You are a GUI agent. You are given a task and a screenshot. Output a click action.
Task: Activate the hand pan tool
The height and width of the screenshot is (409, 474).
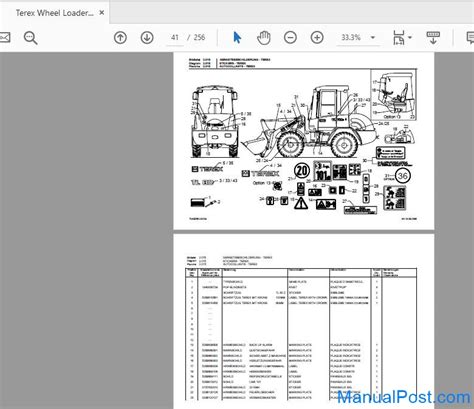point(263,38)
